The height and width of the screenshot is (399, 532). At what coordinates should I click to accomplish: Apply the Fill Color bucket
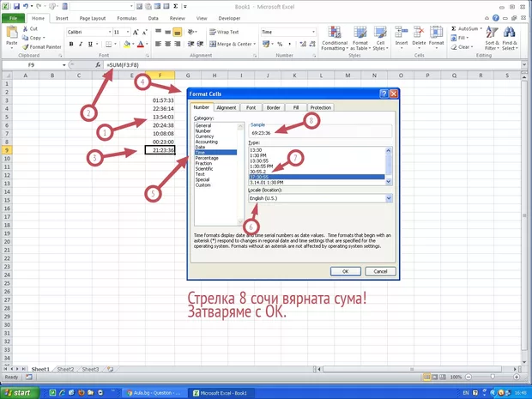(127, 44)
